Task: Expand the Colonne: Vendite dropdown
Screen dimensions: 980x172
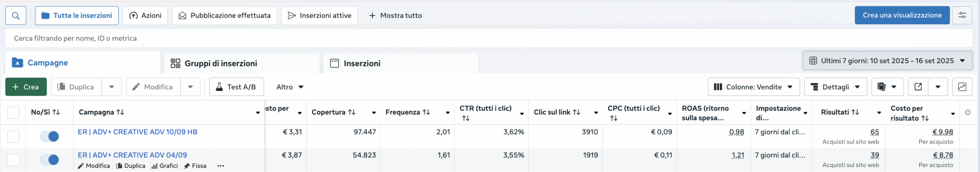Action: coord(753,87)
